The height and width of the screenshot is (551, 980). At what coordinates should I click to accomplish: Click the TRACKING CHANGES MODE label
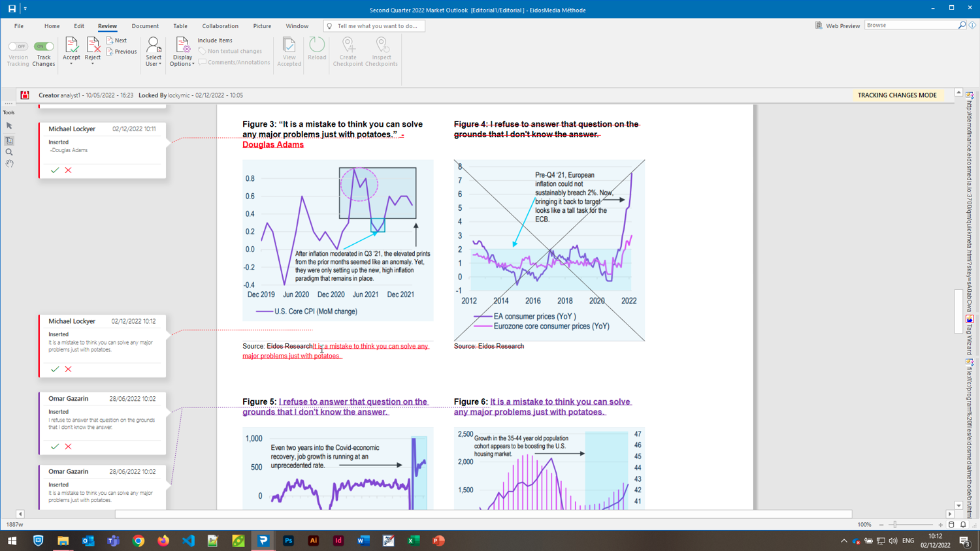[896, 95]
